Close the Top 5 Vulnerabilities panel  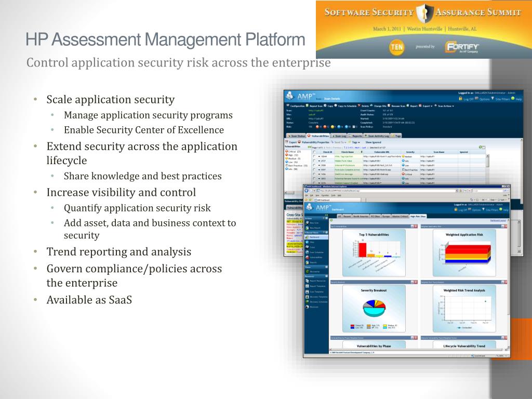[x=416, y=227]
